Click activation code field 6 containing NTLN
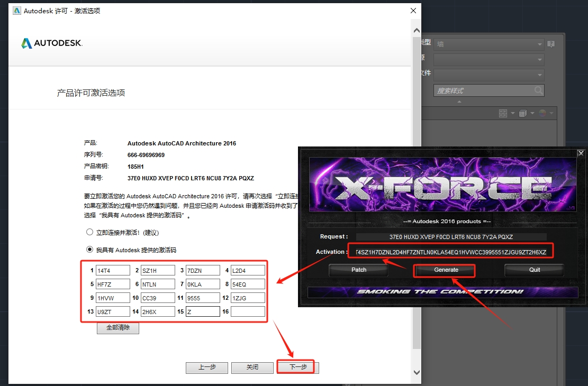Screen dimensions: 588x386 158,284
